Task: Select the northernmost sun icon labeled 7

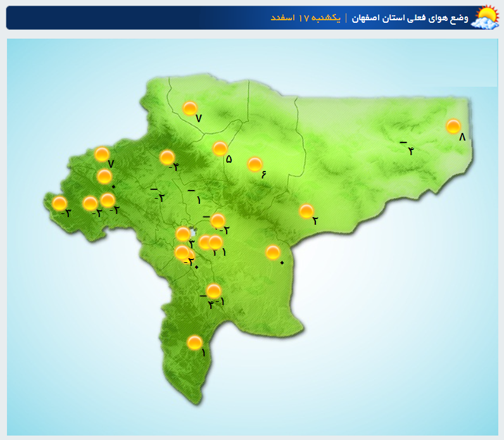Action: (x=190, y=108)
